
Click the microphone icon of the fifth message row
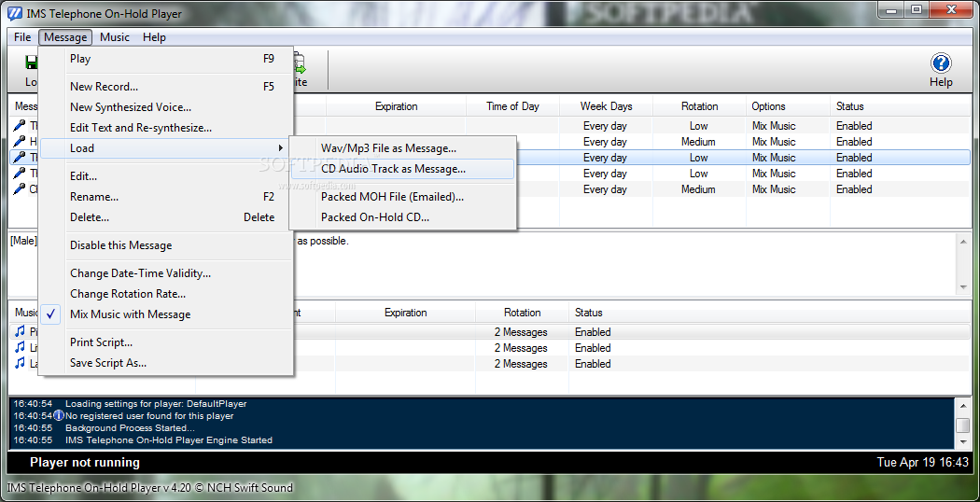tap(20, 188)
